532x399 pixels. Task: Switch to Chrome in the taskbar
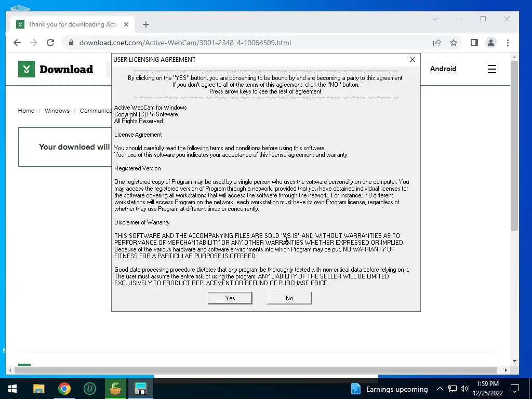click(x=64, y=389)
